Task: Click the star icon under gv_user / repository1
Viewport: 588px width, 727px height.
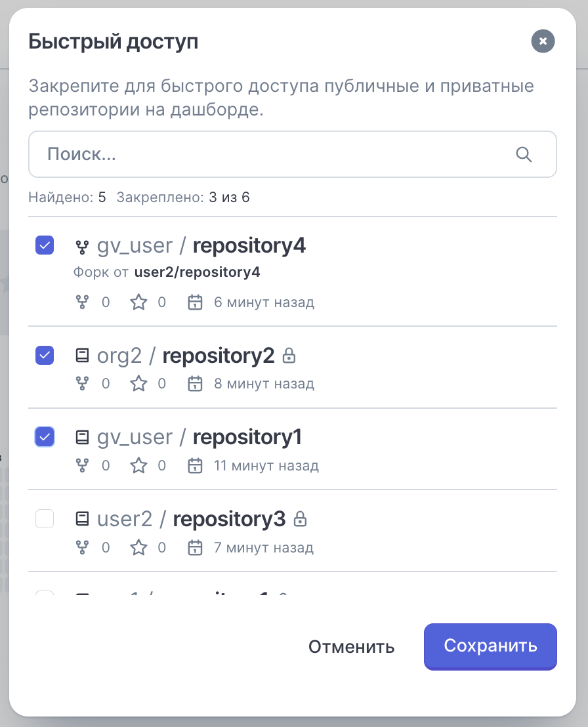Action: [138, 465]
